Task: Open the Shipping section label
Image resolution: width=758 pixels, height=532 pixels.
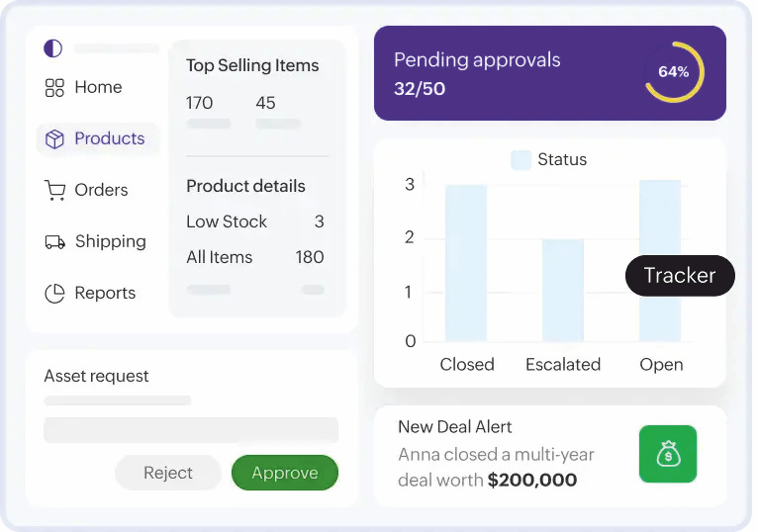Action: (x=110, y=241)
